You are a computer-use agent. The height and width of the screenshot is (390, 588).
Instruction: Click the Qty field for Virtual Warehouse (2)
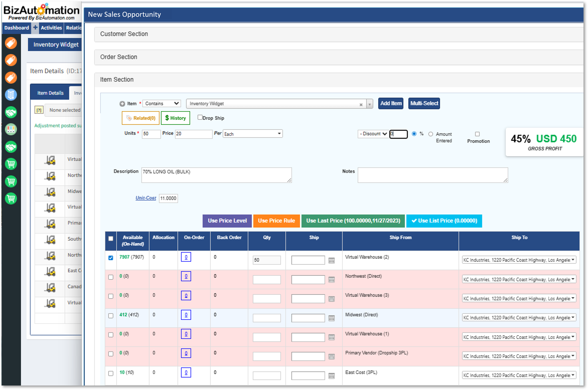(x=267, y=260)
